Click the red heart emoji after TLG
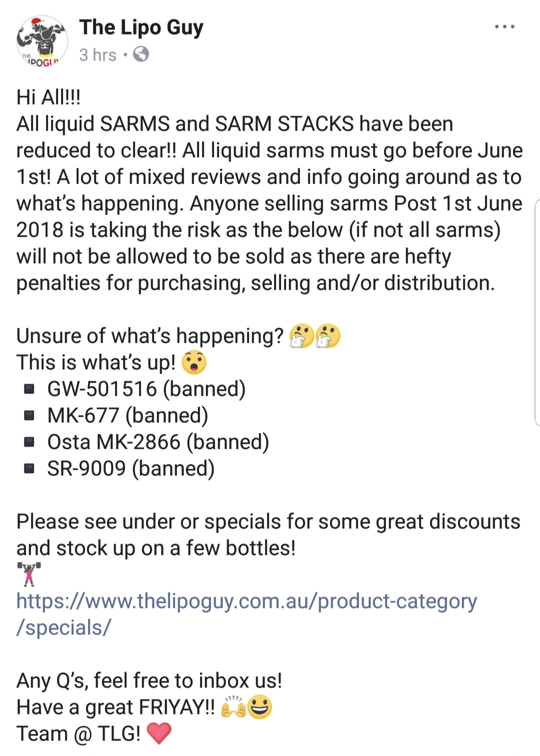 (x=159, y=733)
